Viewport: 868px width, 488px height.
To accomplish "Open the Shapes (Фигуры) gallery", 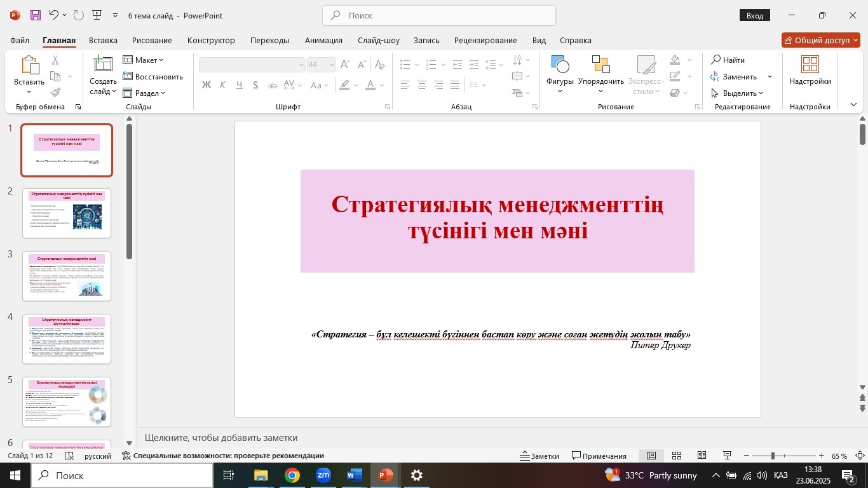I will pos(560,65).
